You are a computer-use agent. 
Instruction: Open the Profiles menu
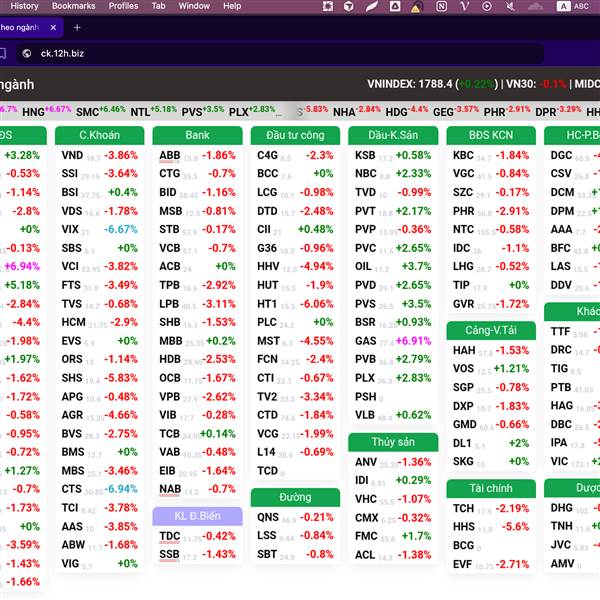point(123,6)
